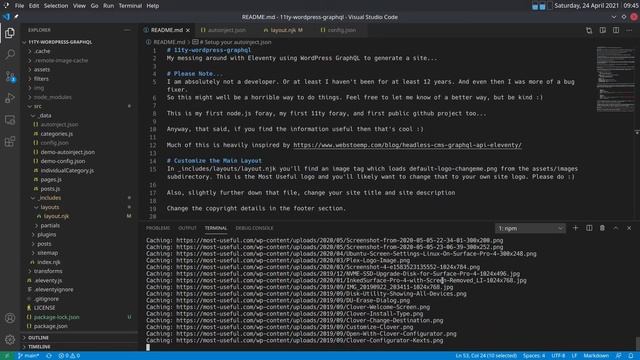Collapse the src folder
640x360 pixels.
coord(38,106)
